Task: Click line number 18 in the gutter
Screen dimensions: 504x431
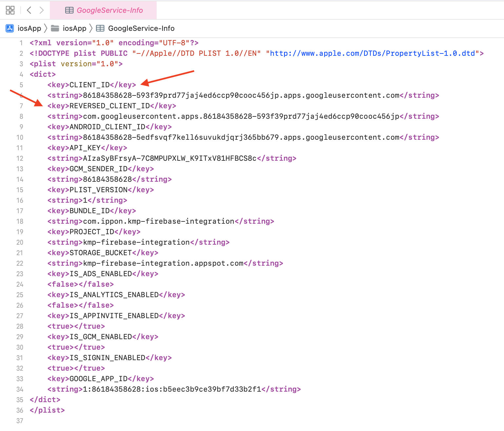Action: (x=20, y=221)
